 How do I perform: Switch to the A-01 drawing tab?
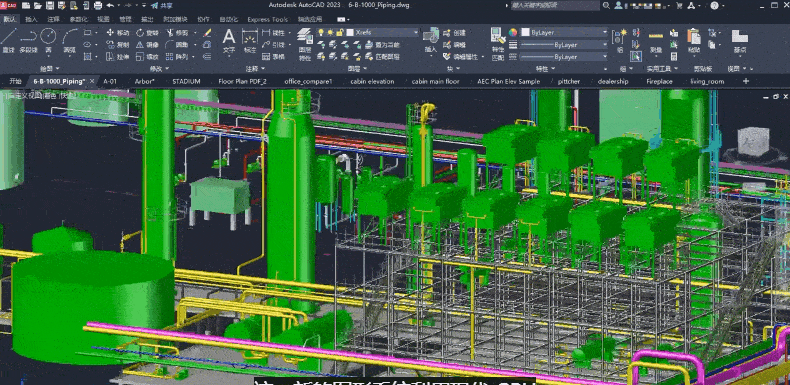pyautogui.click(x=110, y=81)
